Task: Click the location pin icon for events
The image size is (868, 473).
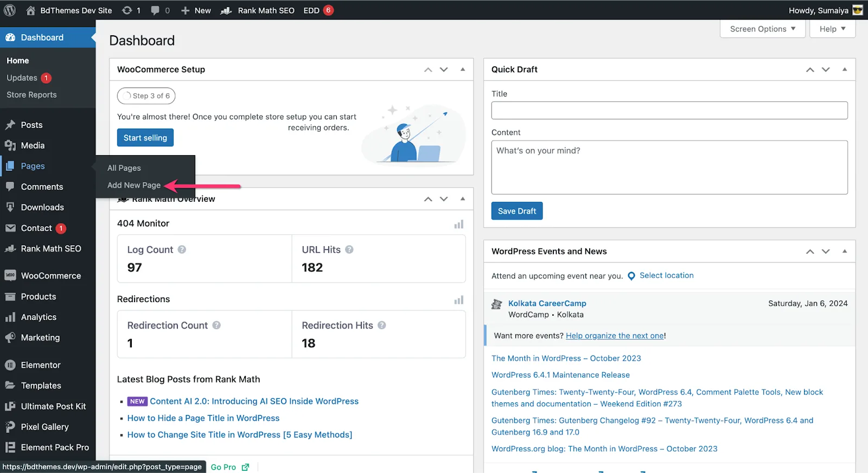Action: pos(631,276)
